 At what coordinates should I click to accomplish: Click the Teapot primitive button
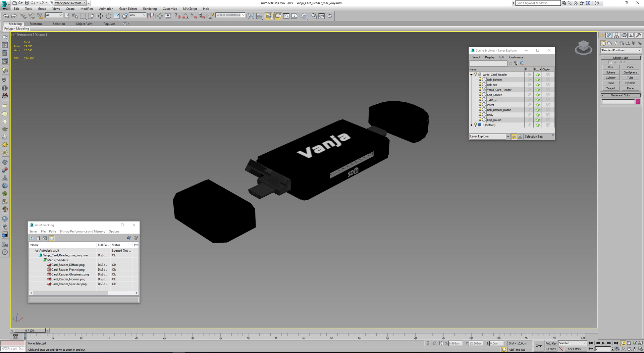610,88
